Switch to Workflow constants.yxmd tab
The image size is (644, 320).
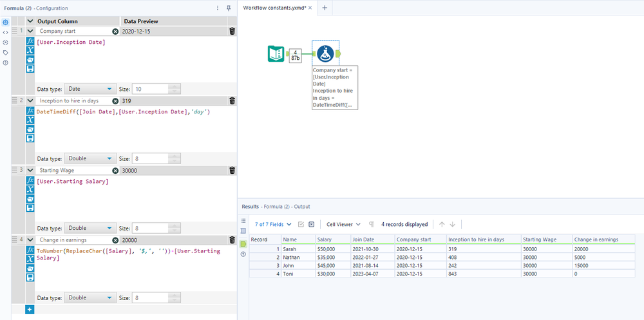click(x=274, y=8)
